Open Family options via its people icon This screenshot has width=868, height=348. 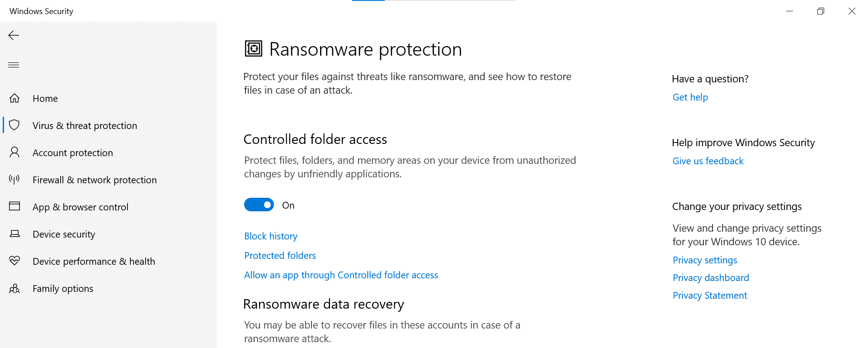click(14, 288)
